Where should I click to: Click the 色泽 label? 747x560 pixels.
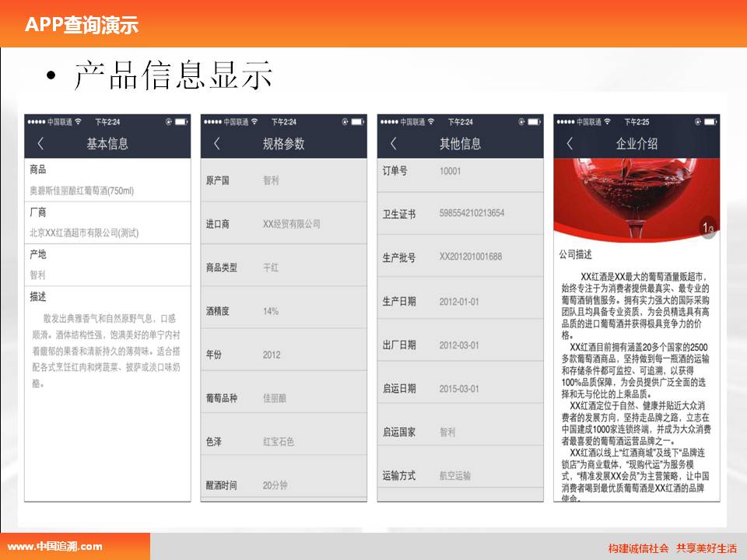(213, 442)
